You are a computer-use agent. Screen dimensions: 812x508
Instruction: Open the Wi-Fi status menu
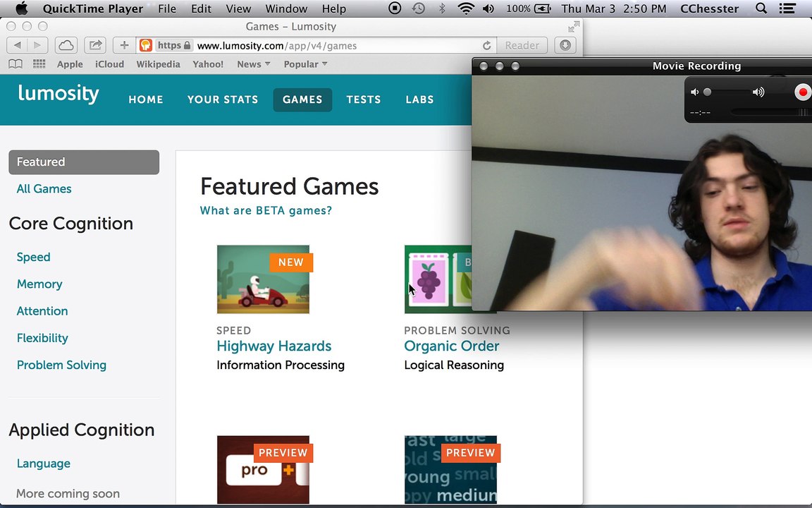(466, 8)
